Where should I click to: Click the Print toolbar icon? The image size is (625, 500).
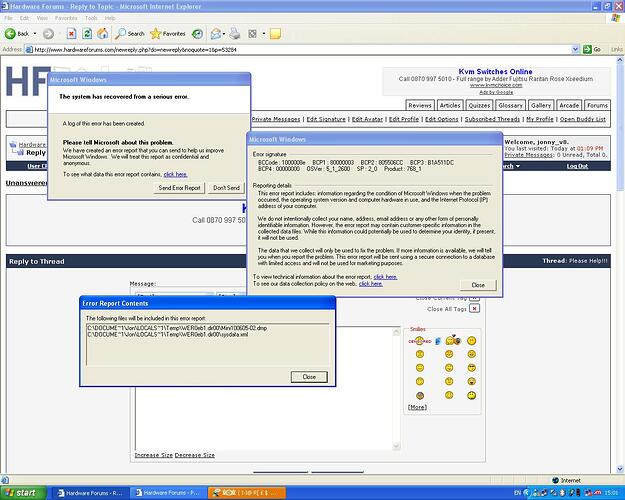point(235,34)
